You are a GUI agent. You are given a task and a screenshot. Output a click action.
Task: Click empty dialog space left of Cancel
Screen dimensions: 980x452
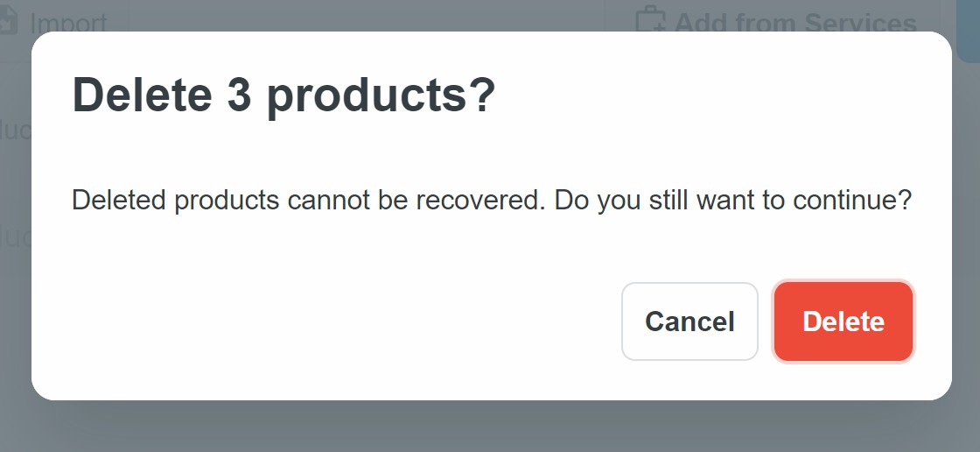pyautogui.click(x=332, y=321)
